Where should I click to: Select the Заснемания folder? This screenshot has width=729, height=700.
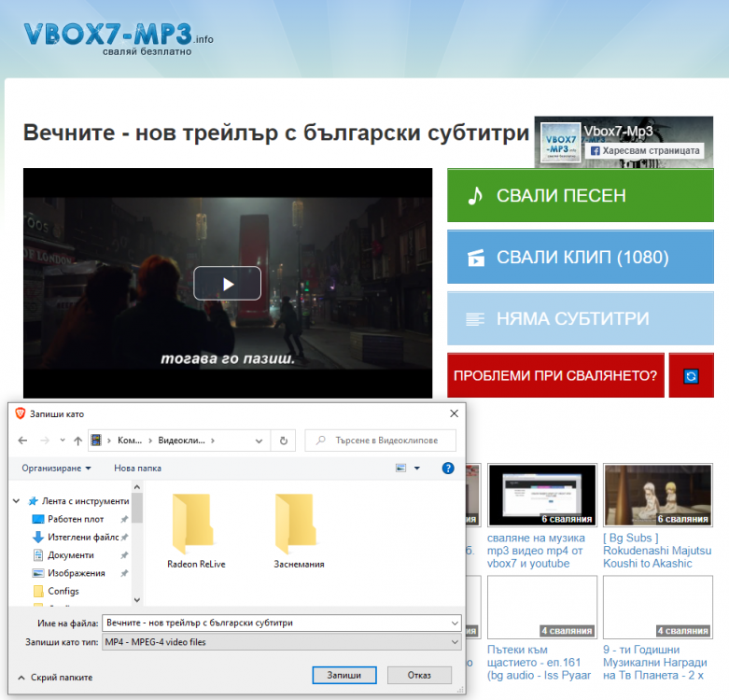[x=299, y=531]
